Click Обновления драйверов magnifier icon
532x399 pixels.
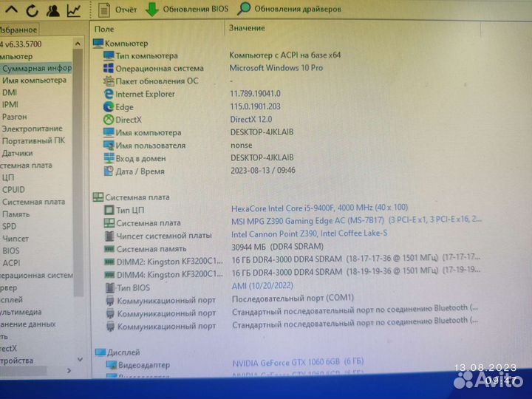tap(244, 10)
